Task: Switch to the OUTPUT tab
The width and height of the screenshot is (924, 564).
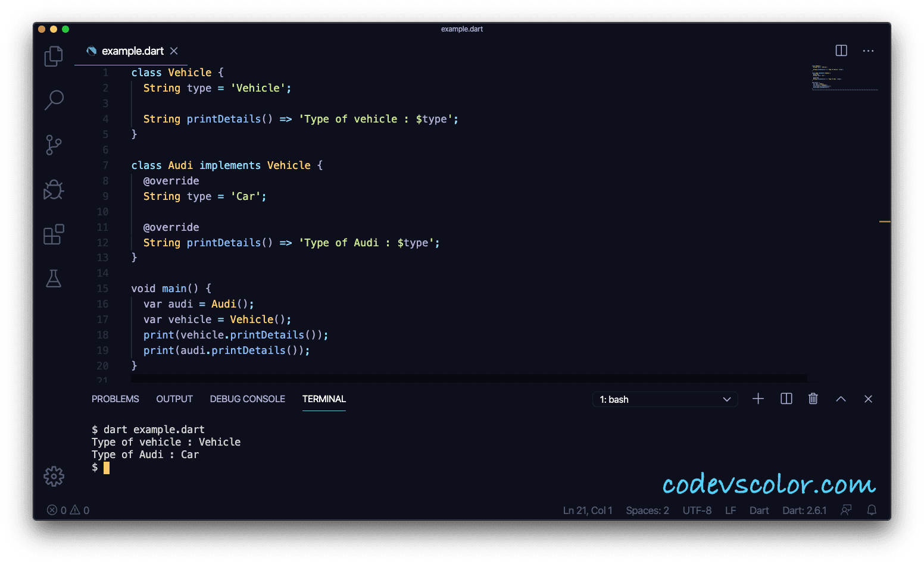Action: (x=174, y=399)
